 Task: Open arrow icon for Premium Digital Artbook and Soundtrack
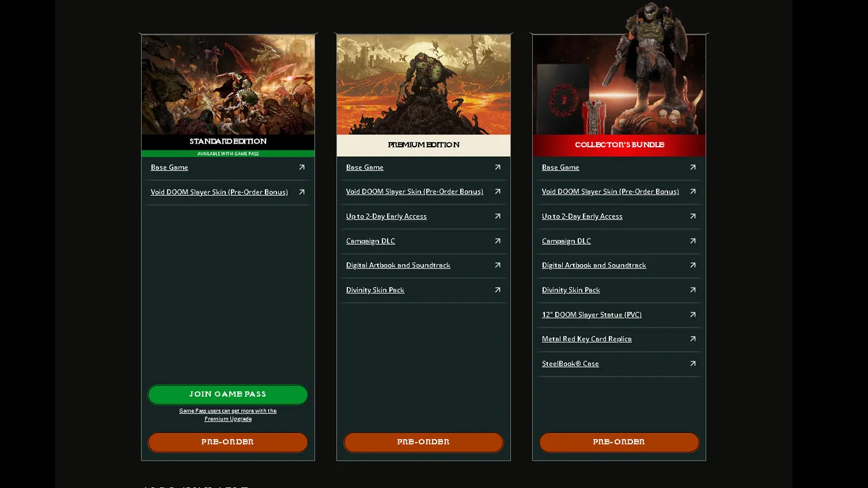pyautogui.click(x=497, y=265)
